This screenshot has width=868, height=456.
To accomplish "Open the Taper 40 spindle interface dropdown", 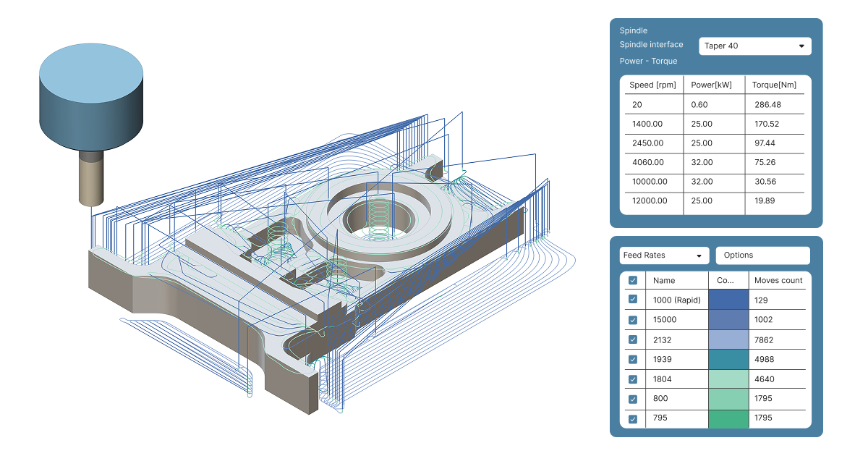I will [x=754, y=46].
